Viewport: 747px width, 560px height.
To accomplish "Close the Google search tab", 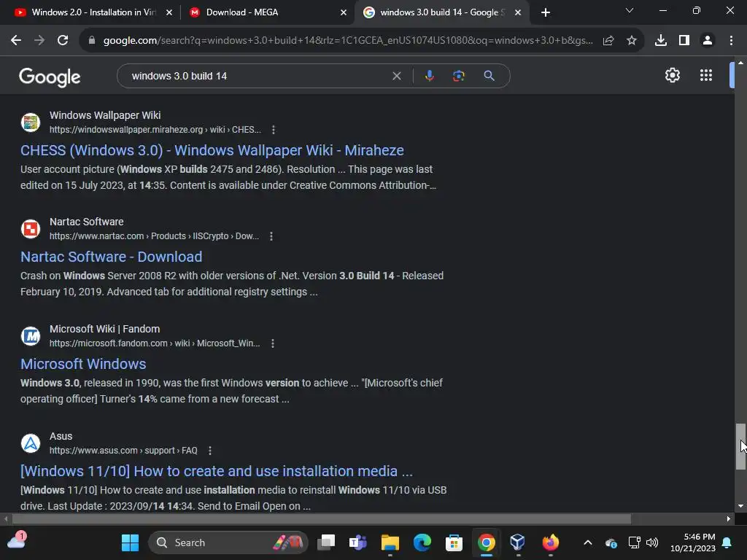I will (518, 13).
